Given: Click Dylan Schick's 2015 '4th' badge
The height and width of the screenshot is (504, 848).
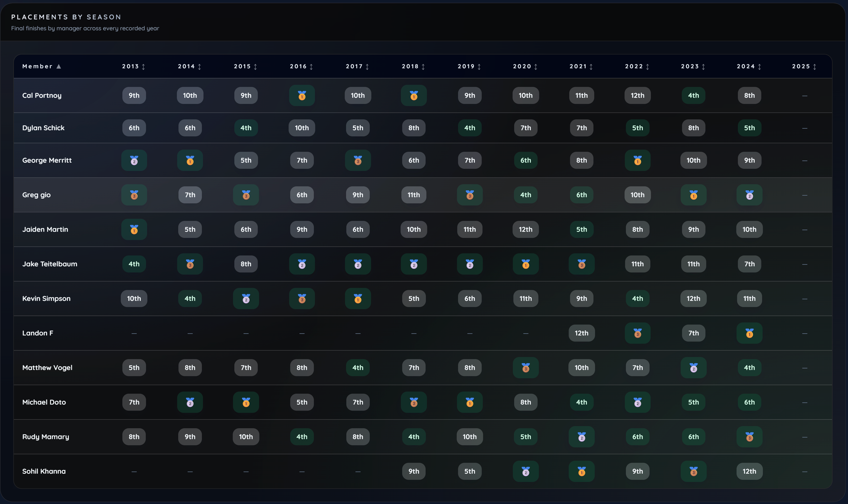Looking at the screenshot, I should [x=246, y=128].
